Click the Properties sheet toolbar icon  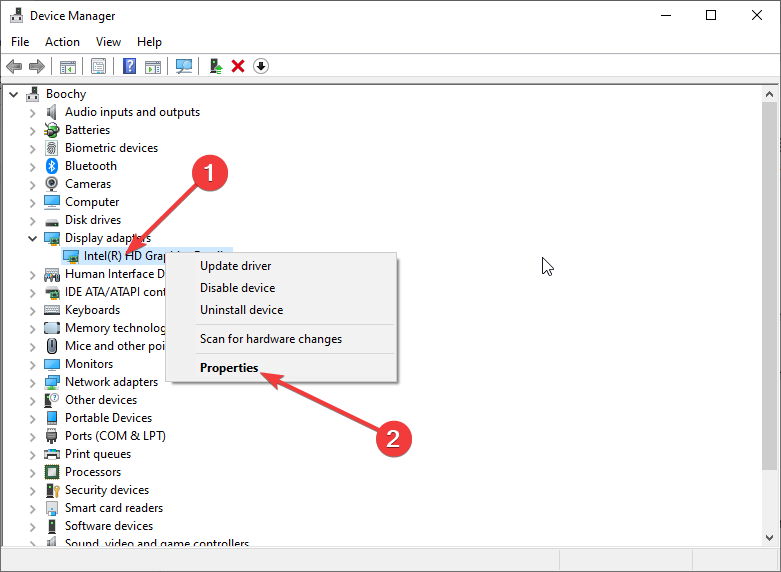[x=99, y=66]
